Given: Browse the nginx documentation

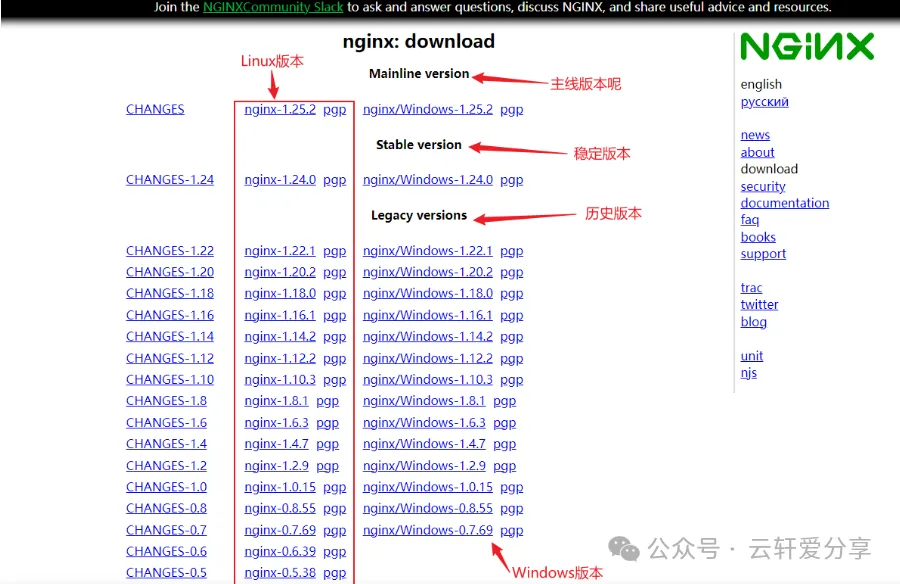Looking at the screenshot, I should pyautogui.click(x=784, y=203).
